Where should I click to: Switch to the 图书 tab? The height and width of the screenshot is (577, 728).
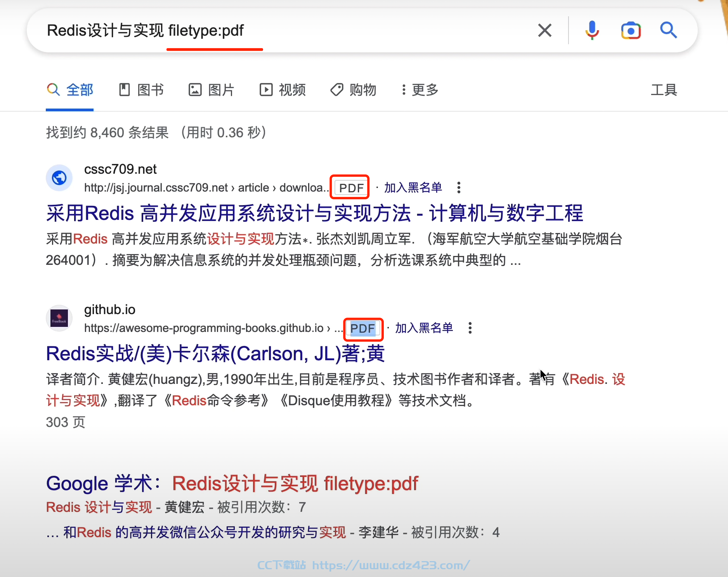pyautogui.click(x=141, y=90)
